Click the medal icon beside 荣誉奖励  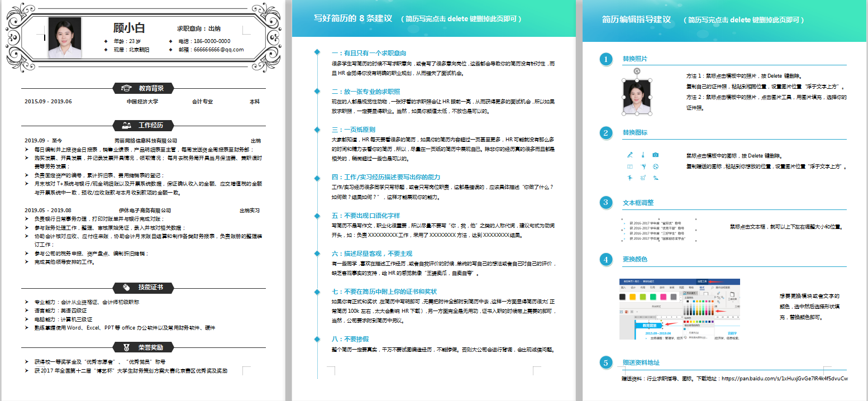pos(127,347)
